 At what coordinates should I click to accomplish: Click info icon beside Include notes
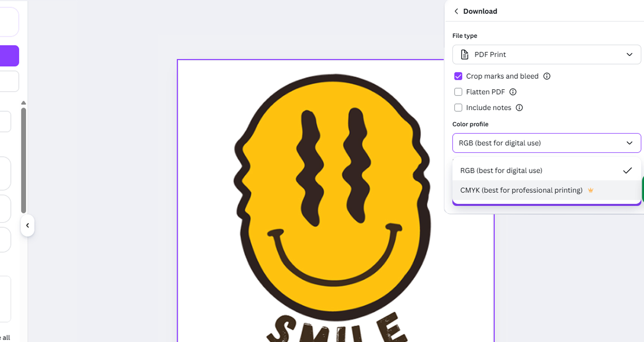click(x=519, y=108)
